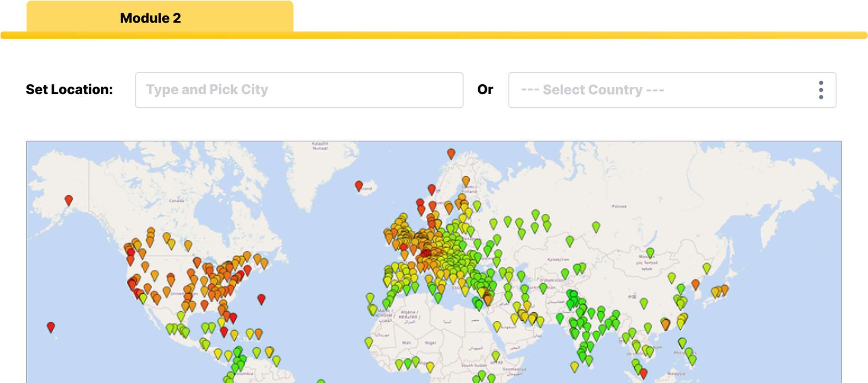Click the green marker in Mongolia
This screenshot has height=383, width=868.
pyautogui.click(x=650, y=252)
